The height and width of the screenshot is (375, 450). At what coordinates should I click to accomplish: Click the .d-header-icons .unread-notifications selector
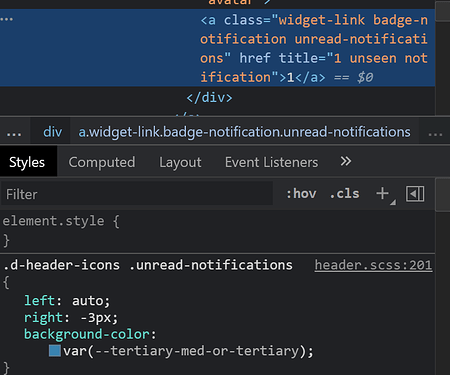pos(148,265)
